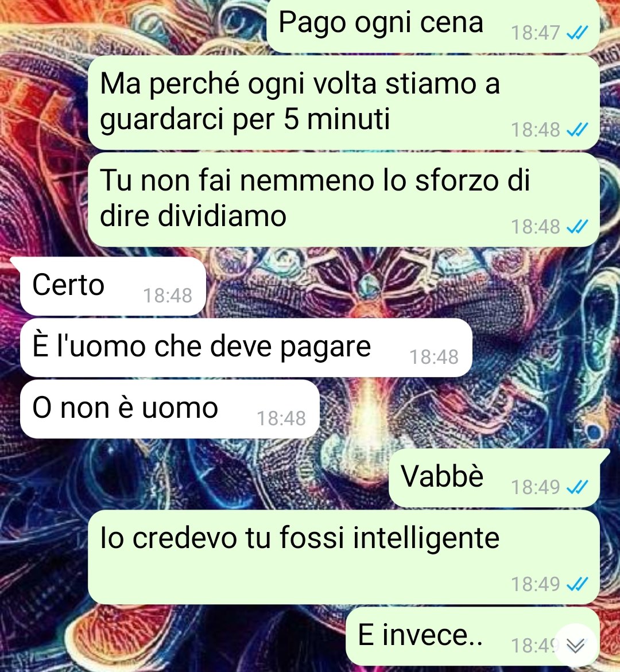The height and width of the screenshot is (672, 620).
Task: Tap the 18:48 timestamp next to 'Certo'
Action: point(168,296)
